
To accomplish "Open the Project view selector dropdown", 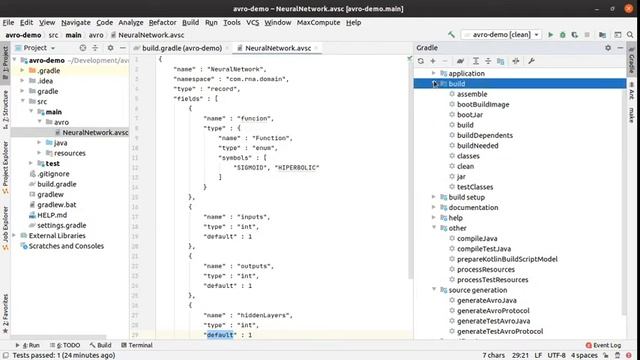I will coord(35,48).
